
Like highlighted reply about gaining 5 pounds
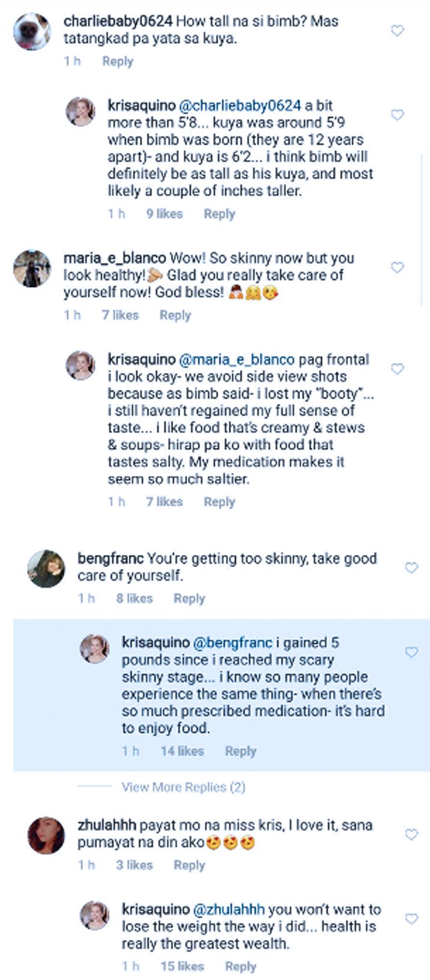[412, 652]
